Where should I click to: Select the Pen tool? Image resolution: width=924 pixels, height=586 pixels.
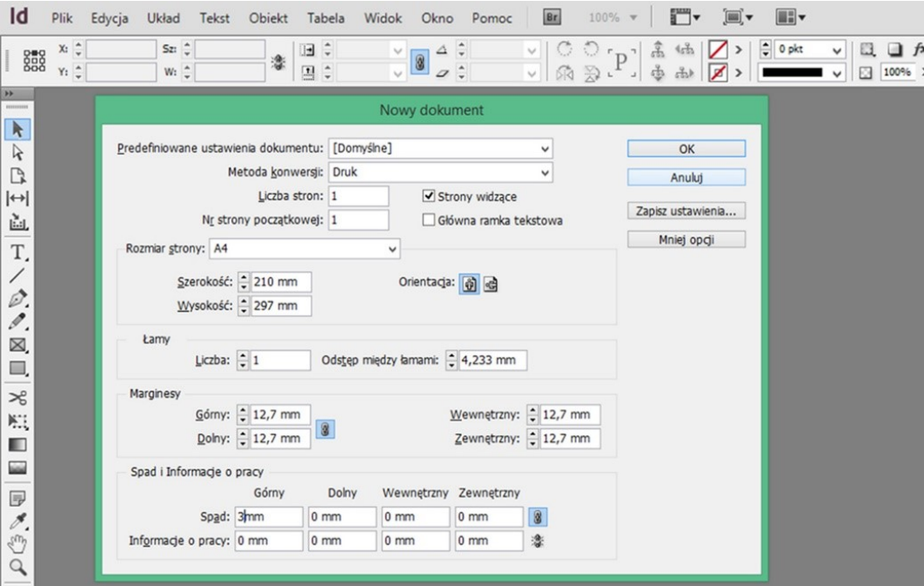point(17,299)
